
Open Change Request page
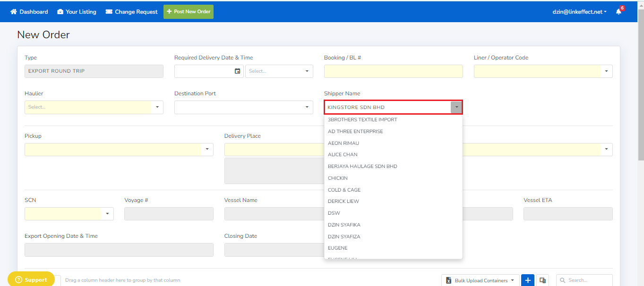pyautogui.click(x=131, y=12)
